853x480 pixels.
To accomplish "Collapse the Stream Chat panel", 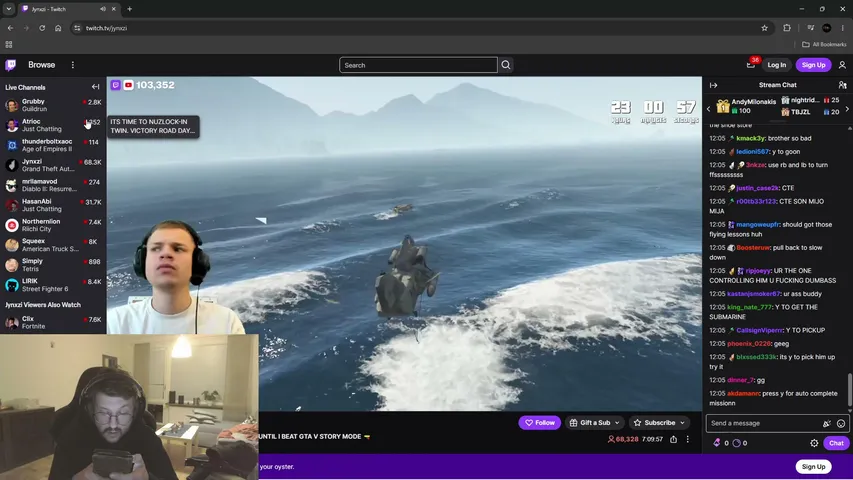I will pyautogui.click(x=714, y=85).
